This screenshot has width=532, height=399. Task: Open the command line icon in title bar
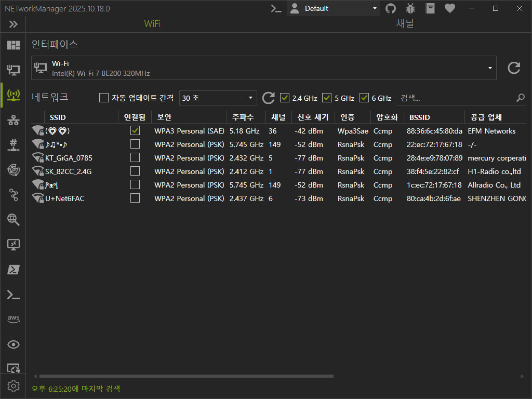coord(276,8)
